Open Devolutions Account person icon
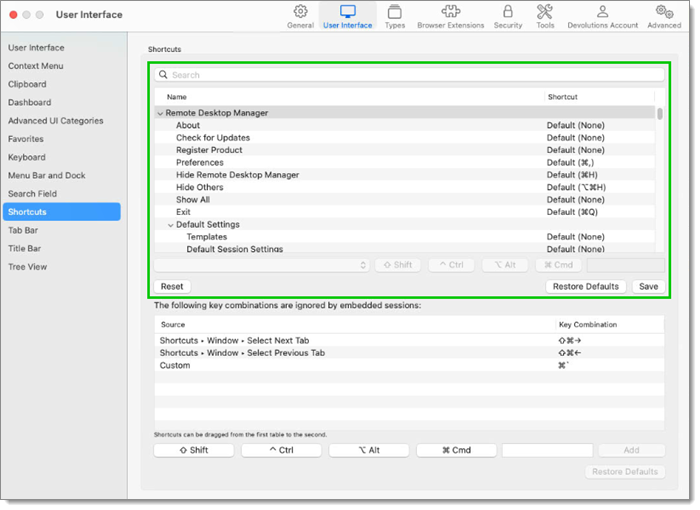This screenshot has height=510, width=700. click(x=603, y=12)
